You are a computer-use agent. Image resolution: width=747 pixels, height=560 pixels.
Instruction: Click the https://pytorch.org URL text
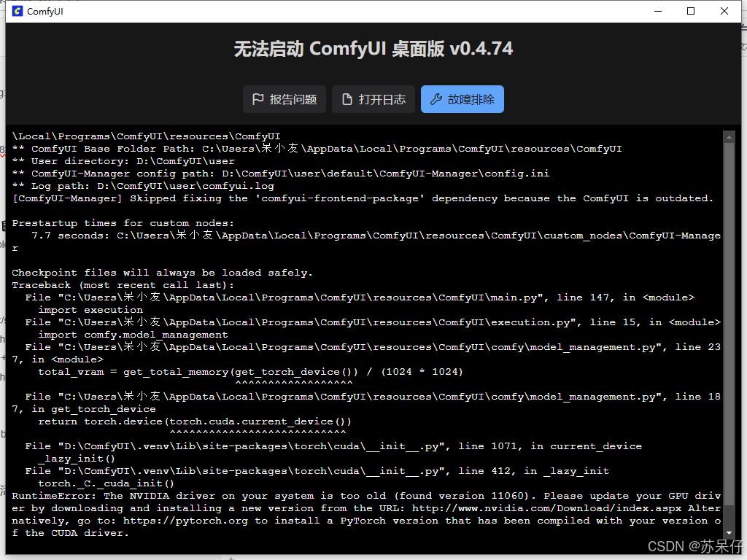coord(186,521)
